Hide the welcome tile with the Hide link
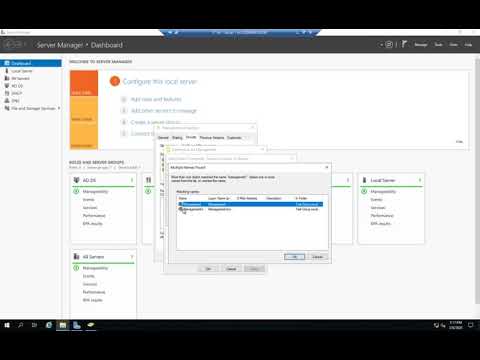Image resolution: width=480 pixels, height=360 pixels. coord(459,142)
